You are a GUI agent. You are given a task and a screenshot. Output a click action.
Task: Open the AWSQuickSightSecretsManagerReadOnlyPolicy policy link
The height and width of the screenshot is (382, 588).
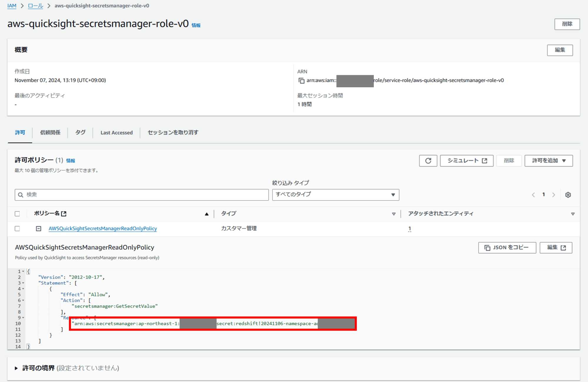point(103,228)
